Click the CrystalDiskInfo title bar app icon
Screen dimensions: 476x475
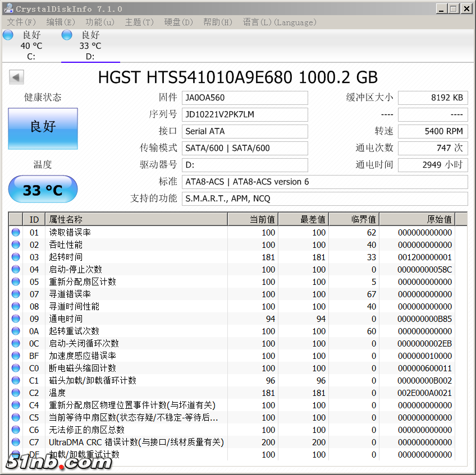pyautogui.click(x=8, y=8)
